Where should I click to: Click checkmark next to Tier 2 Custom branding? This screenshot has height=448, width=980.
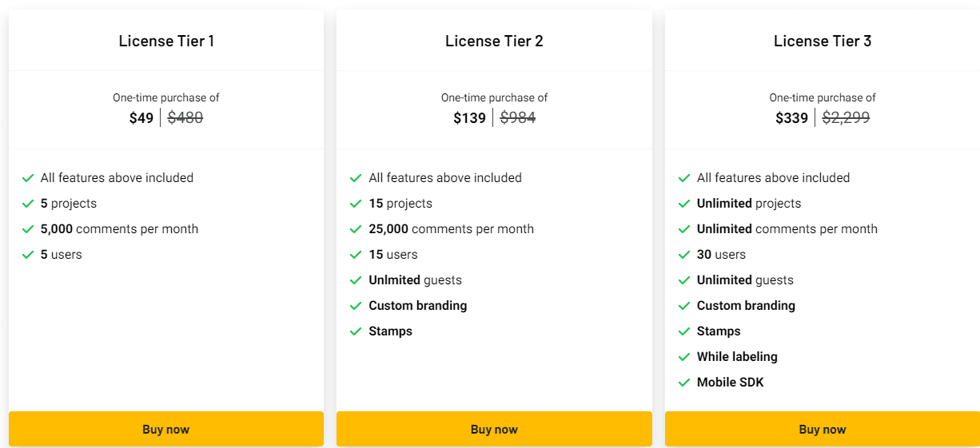tap(356, 306)
